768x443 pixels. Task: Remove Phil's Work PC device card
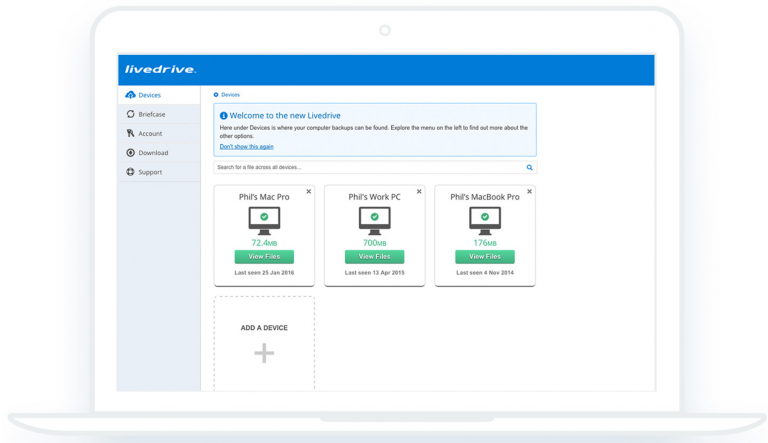click(419, 192)
